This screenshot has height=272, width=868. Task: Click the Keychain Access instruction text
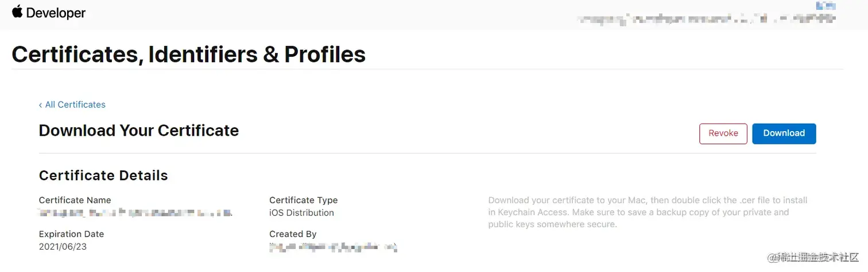[648, 212]
